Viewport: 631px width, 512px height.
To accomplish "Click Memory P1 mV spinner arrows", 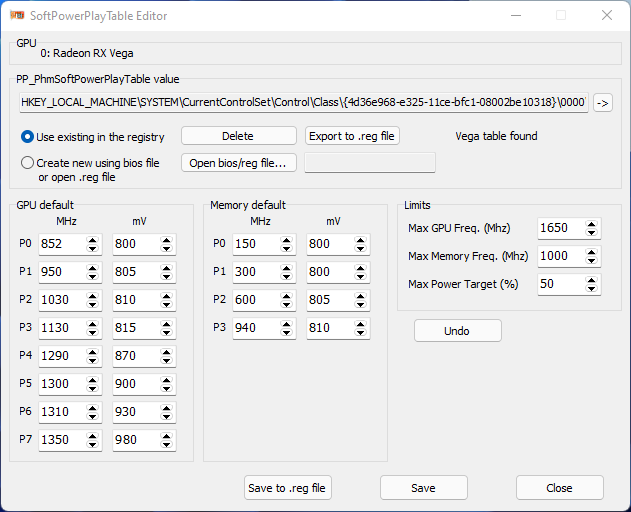I will point(361,272).
